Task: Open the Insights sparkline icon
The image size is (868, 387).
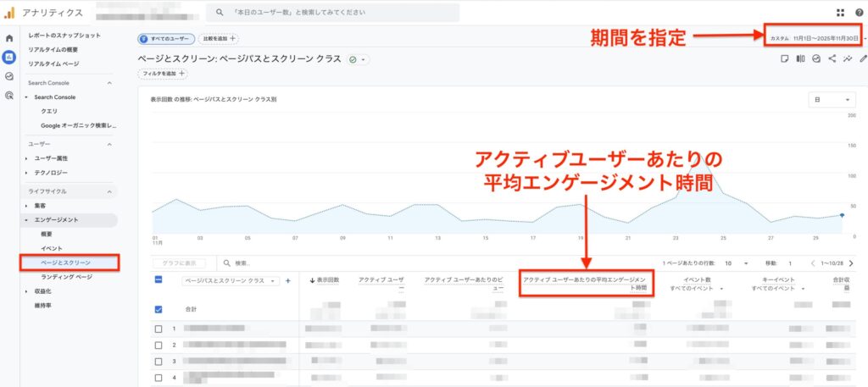Action: (x=847, y=59)
